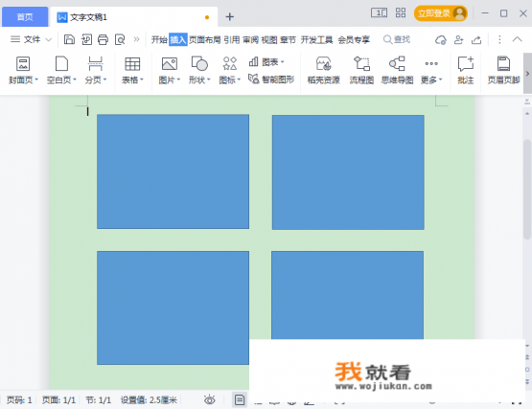Click the save icon in quick toolbar
Image resolution: width=532 pixels, height=409 pixels.
pos(69,39)
